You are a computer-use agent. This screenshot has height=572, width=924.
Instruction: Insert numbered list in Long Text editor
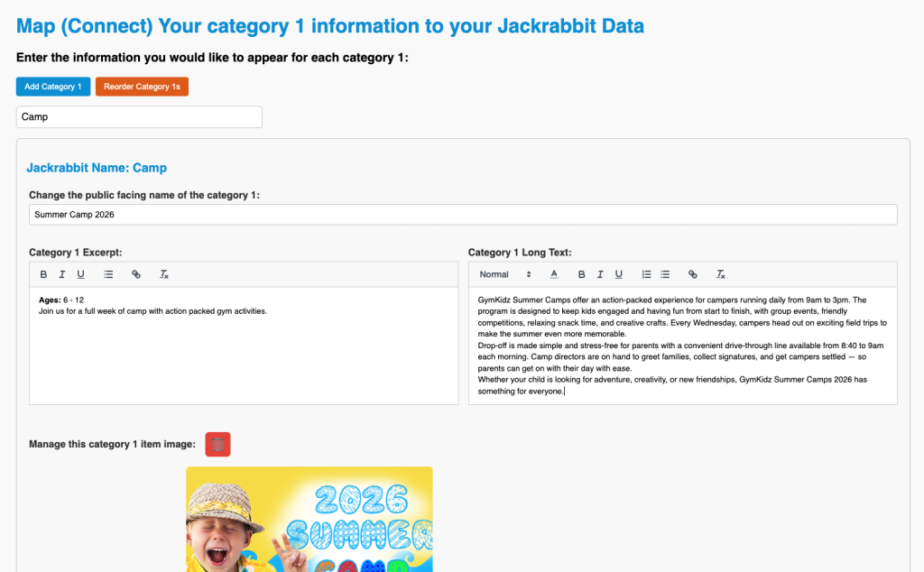(x=646, y=274)
